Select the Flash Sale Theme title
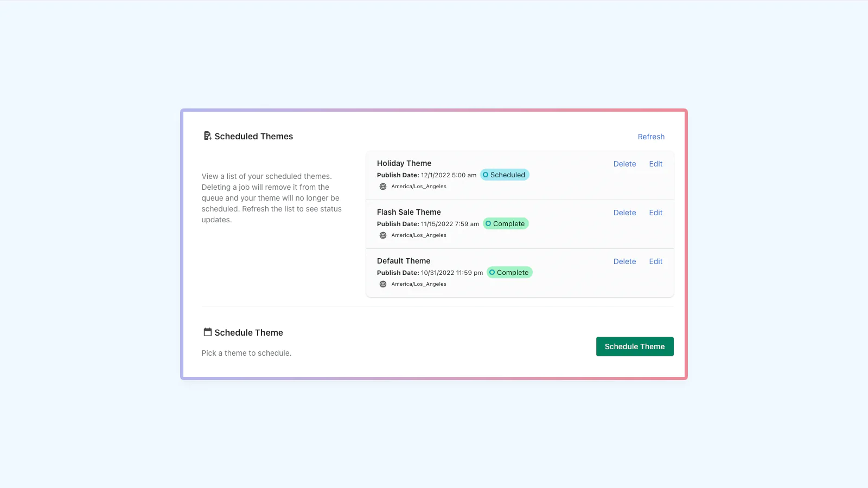The image size is (868, 488). point(409,212)
